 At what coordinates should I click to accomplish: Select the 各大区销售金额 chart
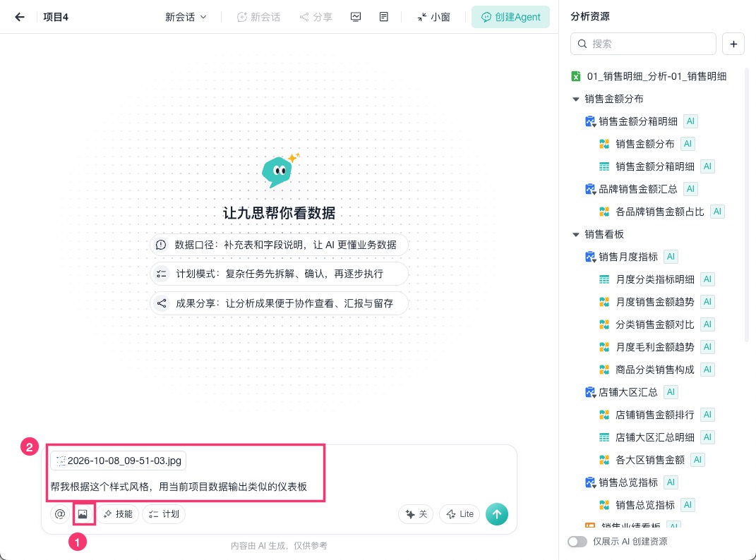(650, 460)
